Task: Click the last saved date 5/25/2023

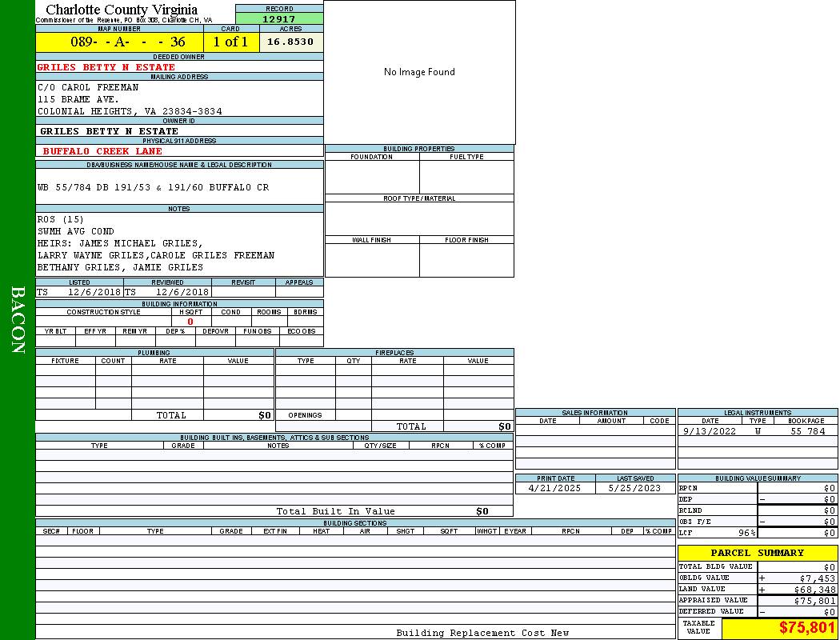Action: [634, 488]
